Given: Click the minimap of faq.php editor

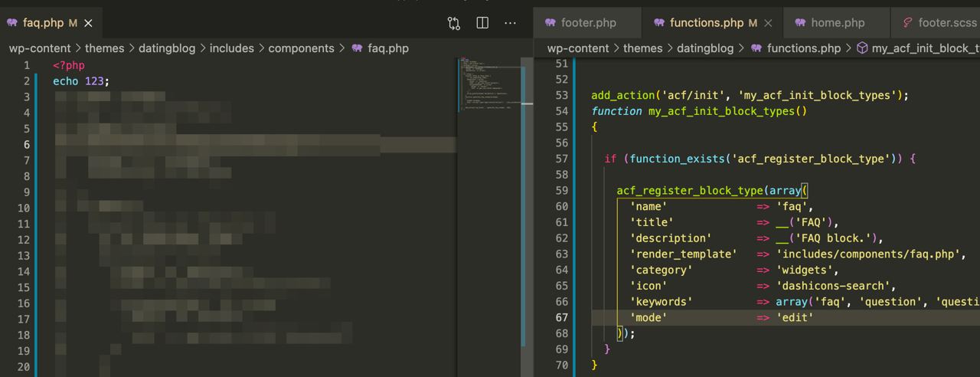Looking at the screenshot, I should click(489, 84).
